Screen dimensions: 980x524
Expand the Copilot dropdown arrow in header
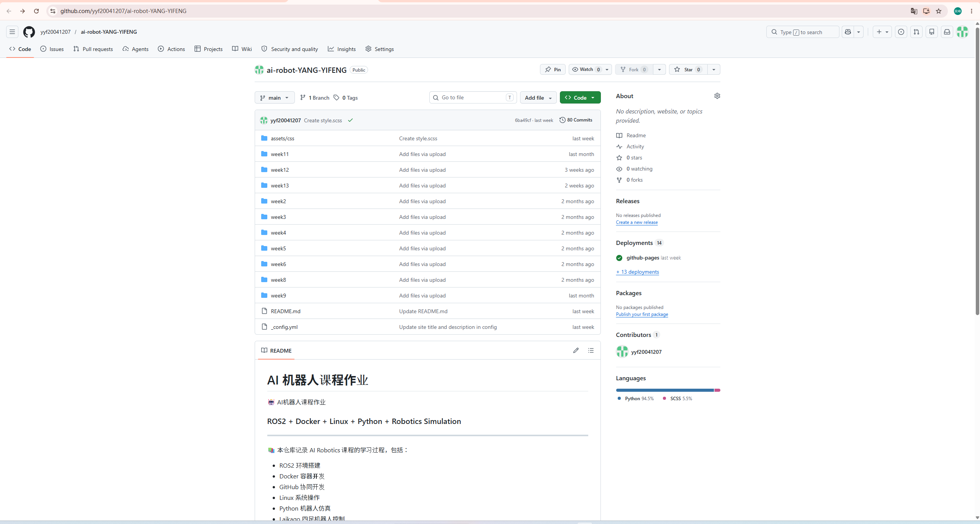coord(859,32)
